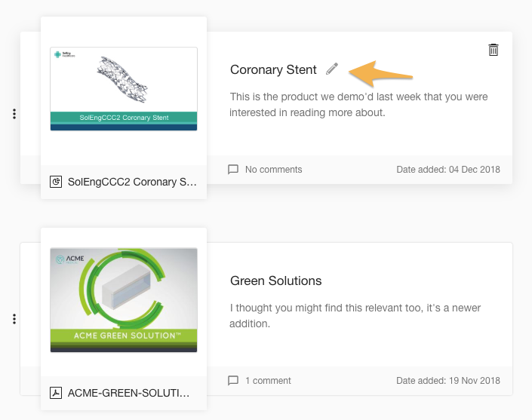Click Date added: 19 Nov 2018
Image resolution: width=532 pixels, height=420 pixels.
point(448,381)
